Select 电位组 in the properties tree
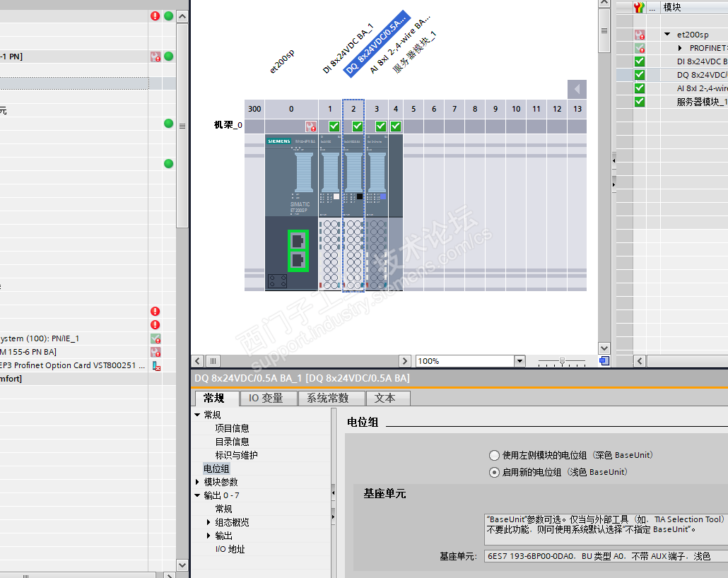The width and height of the screenshot is (728, 578). point(216,468)
